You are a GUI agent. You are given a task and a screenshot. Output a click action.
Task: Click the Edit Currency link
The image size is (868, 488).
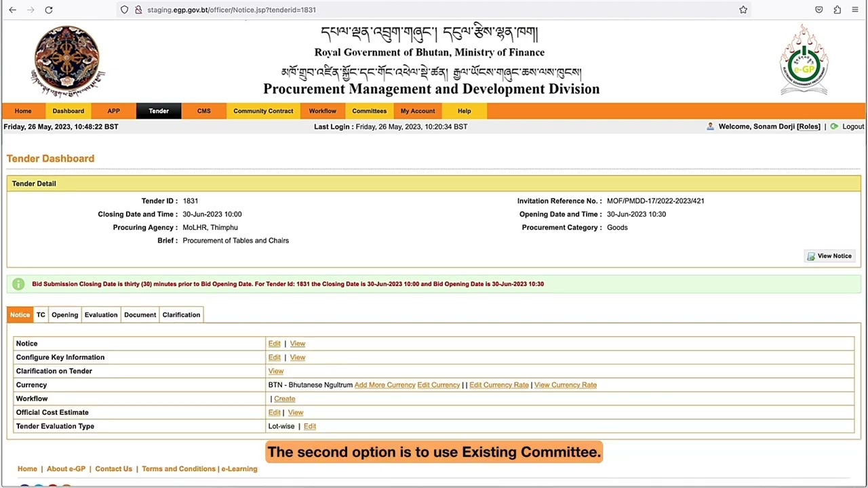(439, 385)
